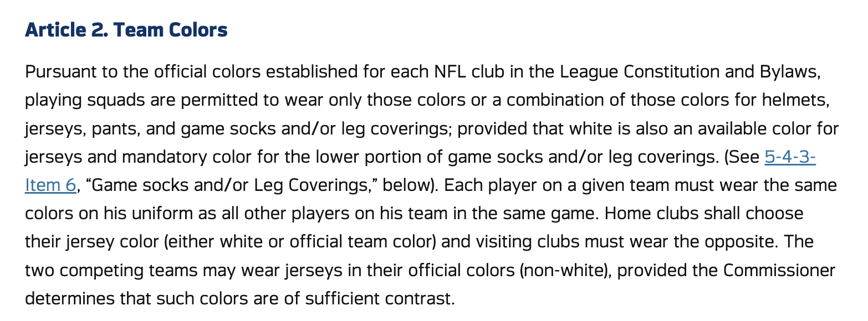868x321 pixels.
Task: Open the 5-4-3-Item 6 hyperlink
Action: click(x=789, y=157)
